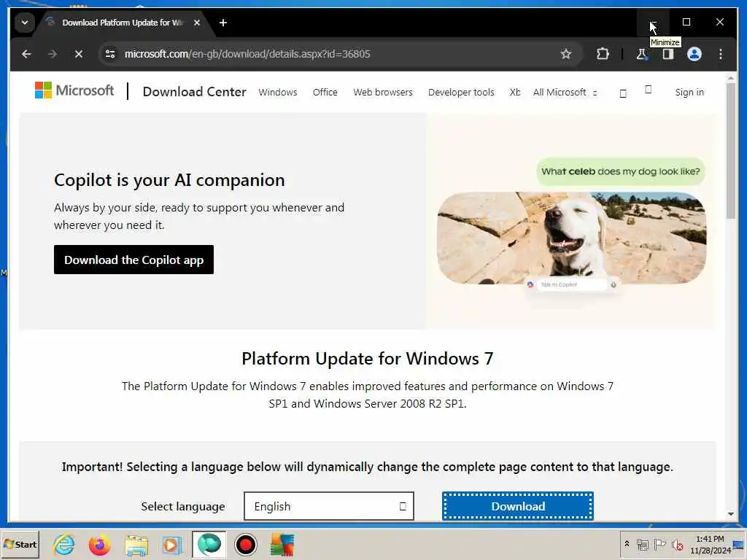Open the Extensions puzzle icon

tap(603, 54)
